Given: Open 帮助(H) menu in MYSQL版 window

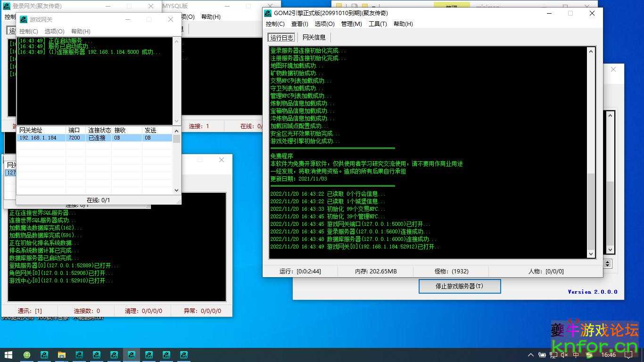Looking at the screenshot, I should click(211, 16).
